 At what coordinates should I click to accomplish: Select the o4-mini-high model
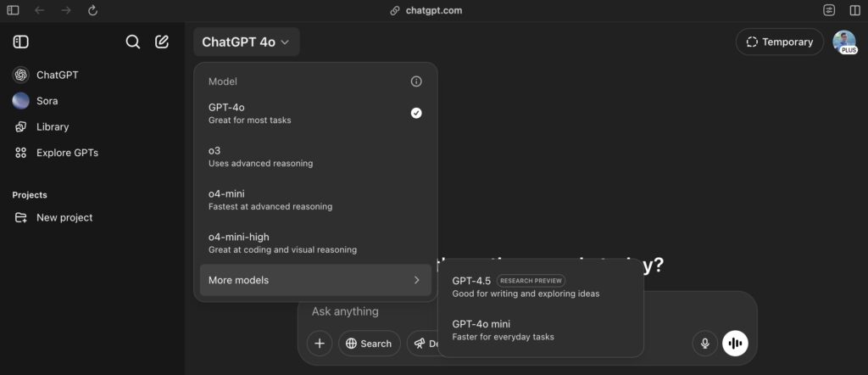[x=315, y=243]
